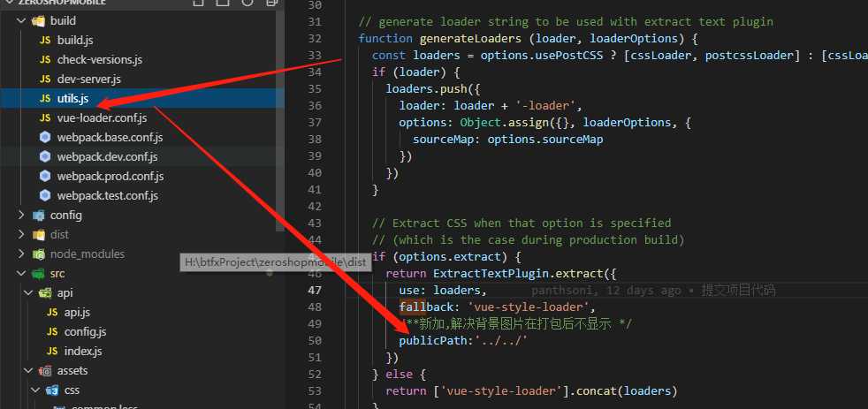The width and height of the screenshot is (868, 409).
Task: Collapse the src folder chevron
Action: click(x=21, y=274)
